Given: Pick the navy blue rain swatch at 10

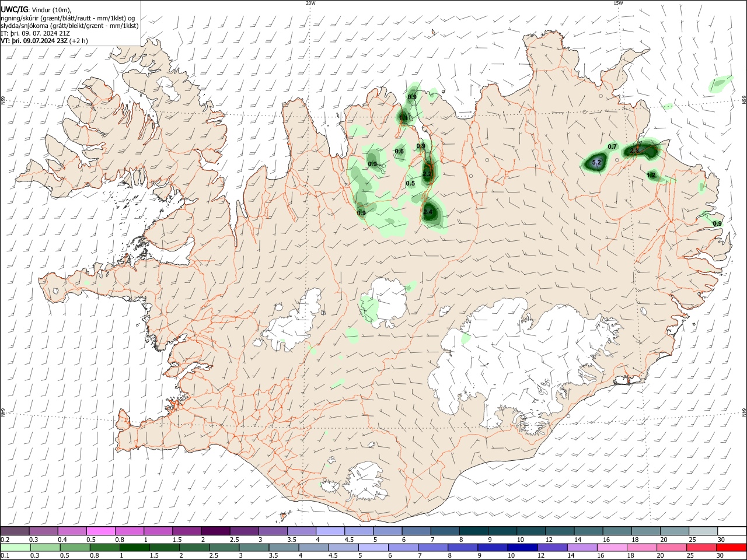Looking at the screenshot, I should [x=522, y=547].
